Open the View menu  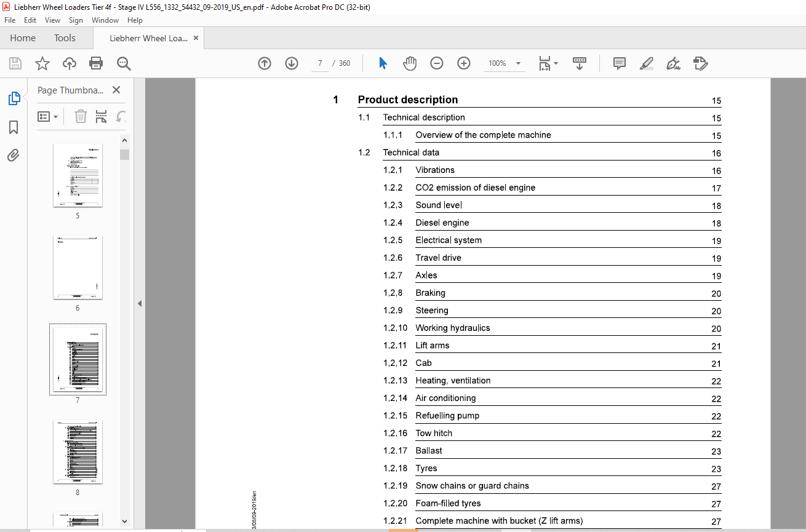[x=52, y=20]
